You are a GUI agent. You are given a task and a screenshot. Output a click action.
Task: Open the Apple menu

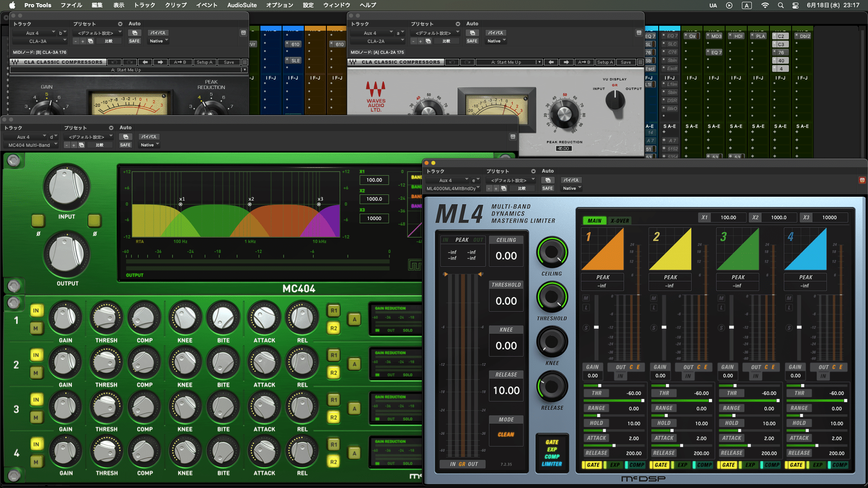12,5
